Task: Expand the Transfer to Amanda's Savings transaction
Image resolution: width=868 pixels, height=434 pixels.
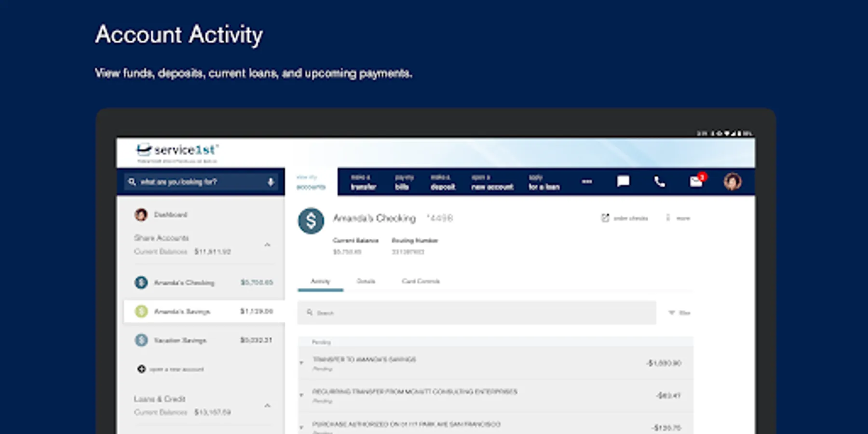Action: [x=301, y=363]
